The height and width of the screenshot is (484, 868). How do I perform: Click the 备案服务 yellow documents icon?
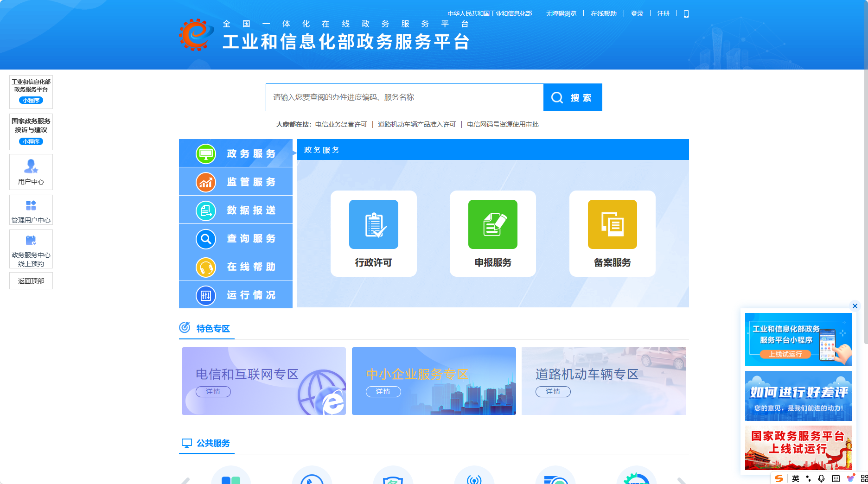[x=612, y=224]
